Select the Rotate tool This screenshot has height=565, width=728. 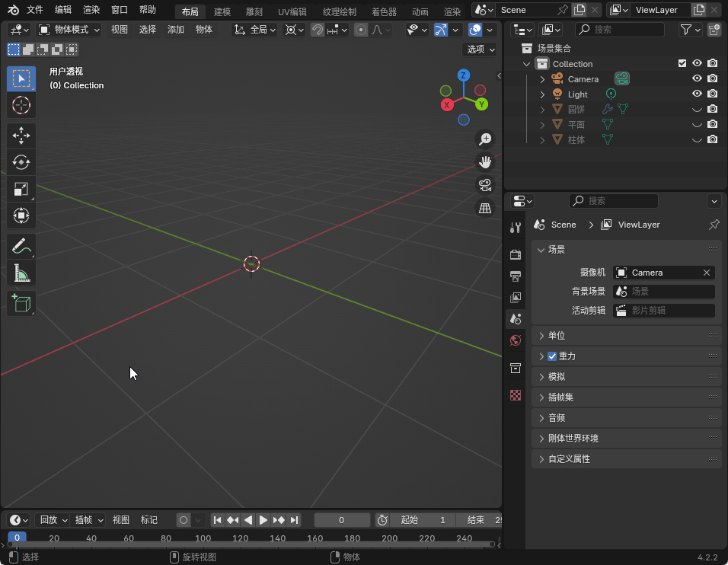pyautogui.click(x=21, y=162)
